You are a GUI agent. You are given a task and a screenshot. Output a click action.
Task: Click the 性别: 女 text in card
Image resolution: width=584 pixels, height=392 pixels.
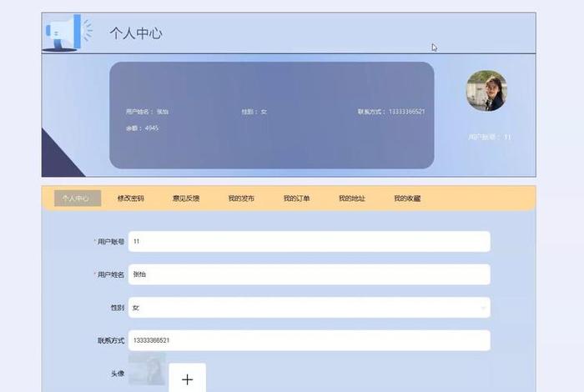[254, 111]
